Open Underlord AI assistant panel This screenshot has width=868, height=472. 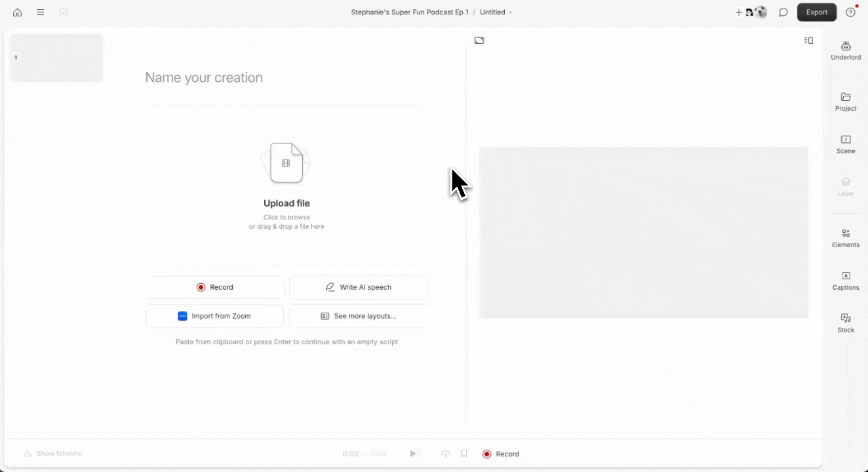[846, 50]
